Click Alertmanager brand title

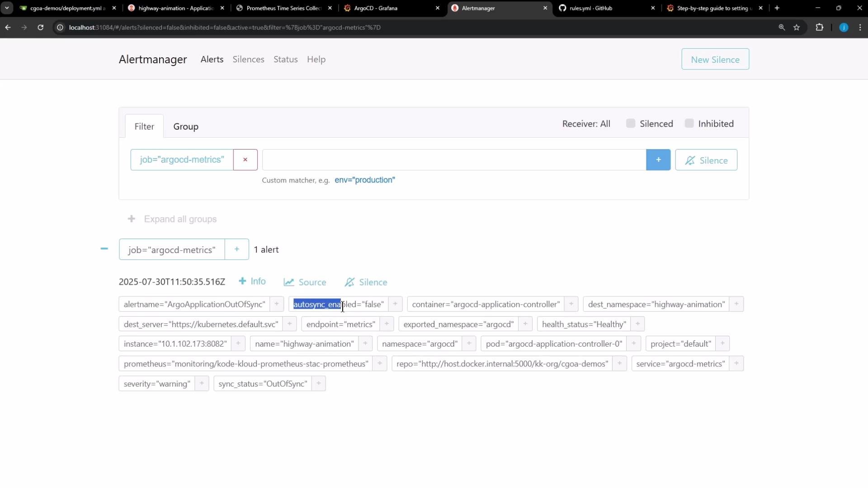click(x=153, y=59)
